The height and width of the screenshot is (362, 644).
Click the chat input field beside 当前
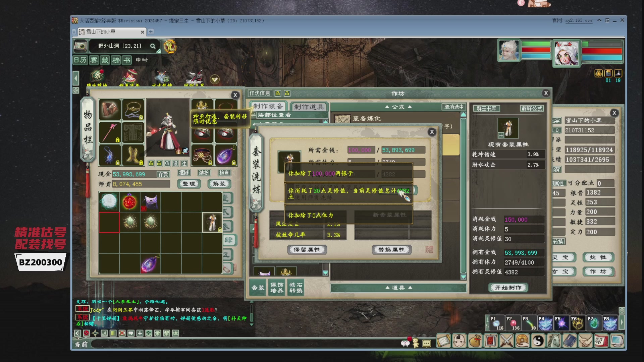tap(245, 344)
